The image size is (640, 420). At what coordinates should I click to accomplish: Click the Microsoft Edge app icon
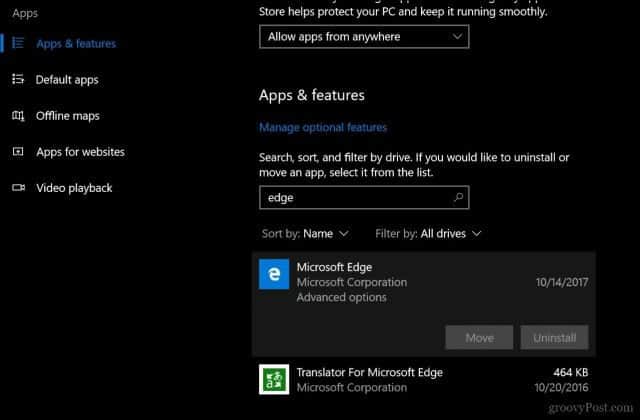274,274
